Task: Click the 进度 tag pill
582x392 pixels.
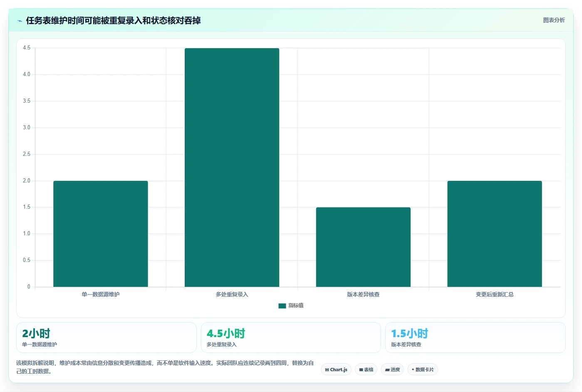Action: tap(392, 370)
